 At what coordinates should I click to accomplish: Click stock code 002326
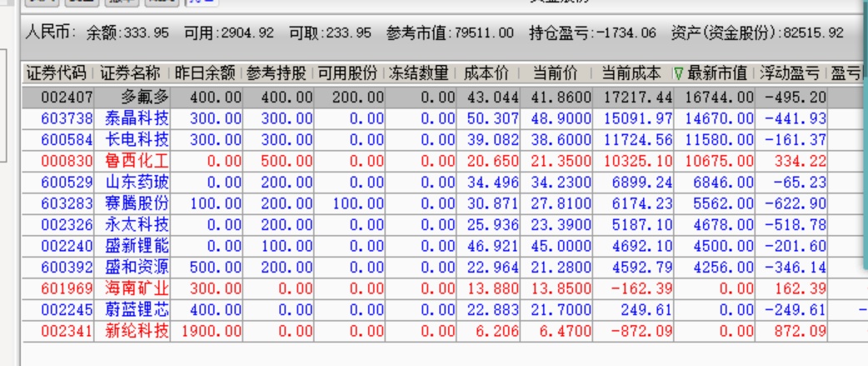[67, 225]
